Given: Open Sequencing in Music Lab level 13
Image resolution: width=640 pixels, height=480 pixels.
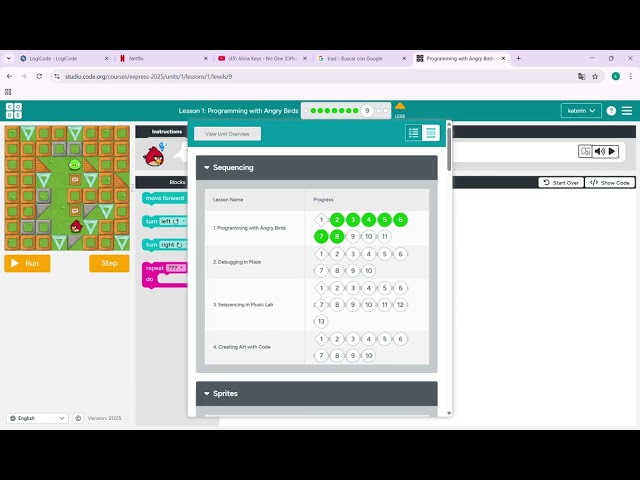Looking at the screenshot, I should (321, 321).
